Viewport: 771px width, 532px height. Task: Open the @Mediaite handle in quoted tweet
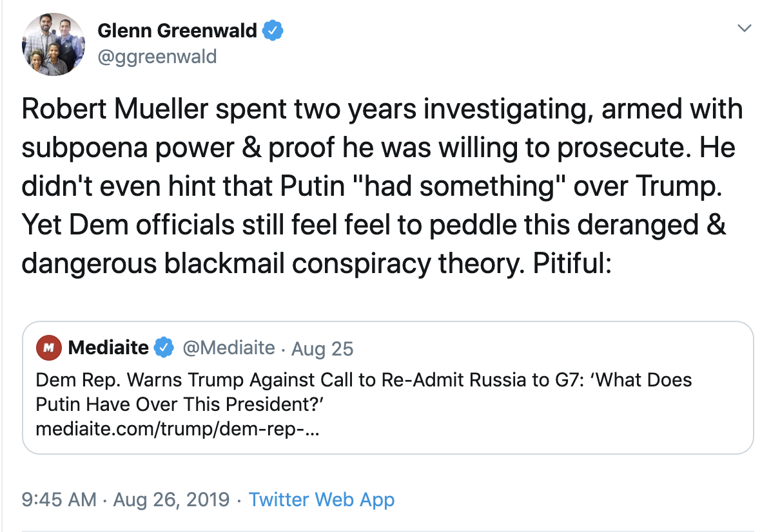[229, 348]
